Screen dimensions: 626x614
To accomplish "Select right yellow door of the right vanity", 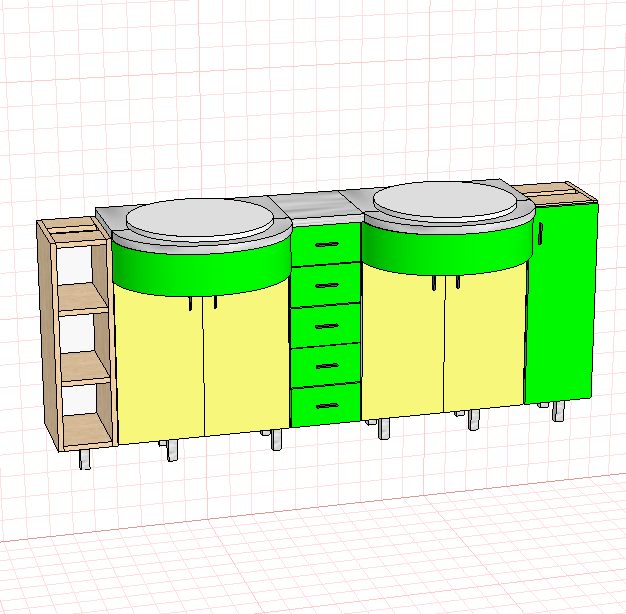I will (484, 339).
